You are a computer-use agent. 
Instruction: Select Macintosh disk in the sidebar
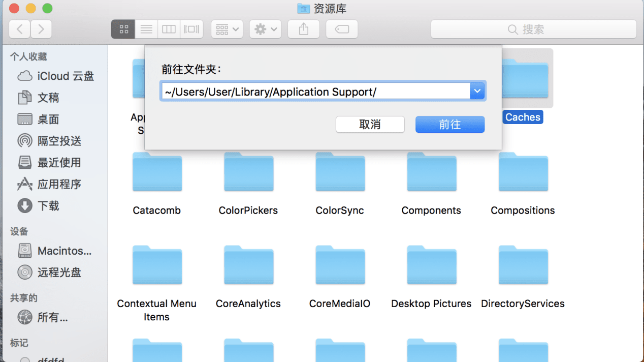(55, 251)
